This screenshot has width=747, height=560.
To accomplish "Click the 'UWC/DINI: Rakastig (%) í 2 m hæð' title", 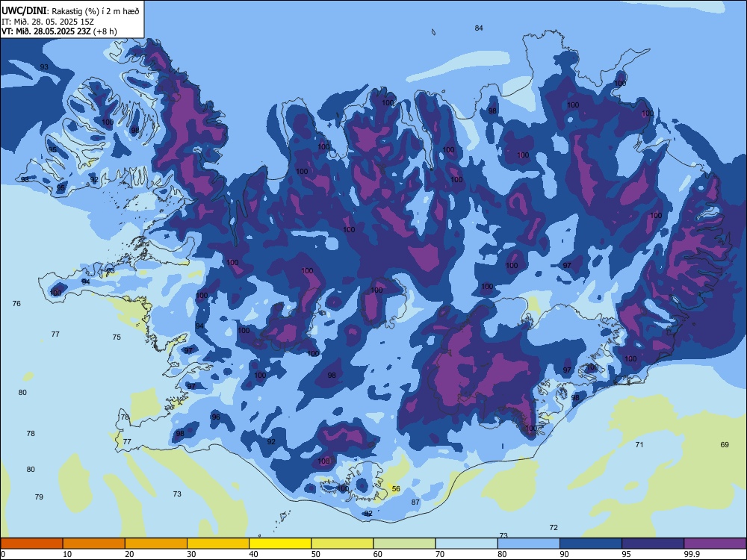I will point(70,11).
